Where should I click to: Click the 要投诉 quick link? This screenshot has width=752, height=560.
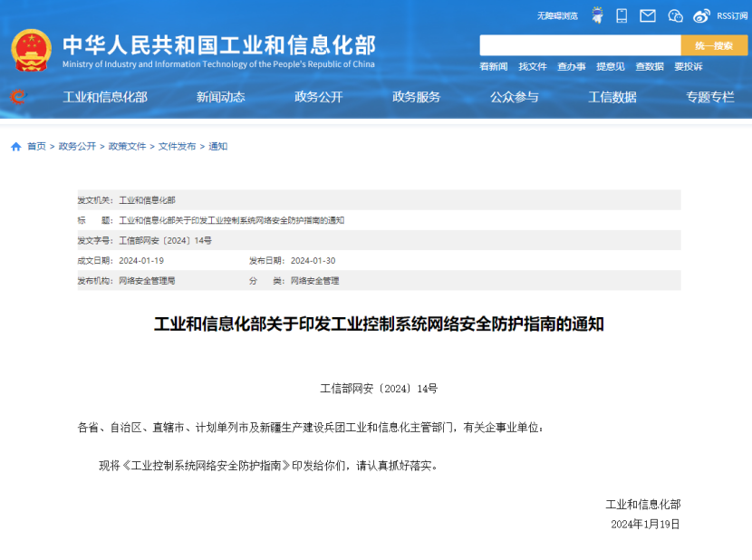click(688, 66)
